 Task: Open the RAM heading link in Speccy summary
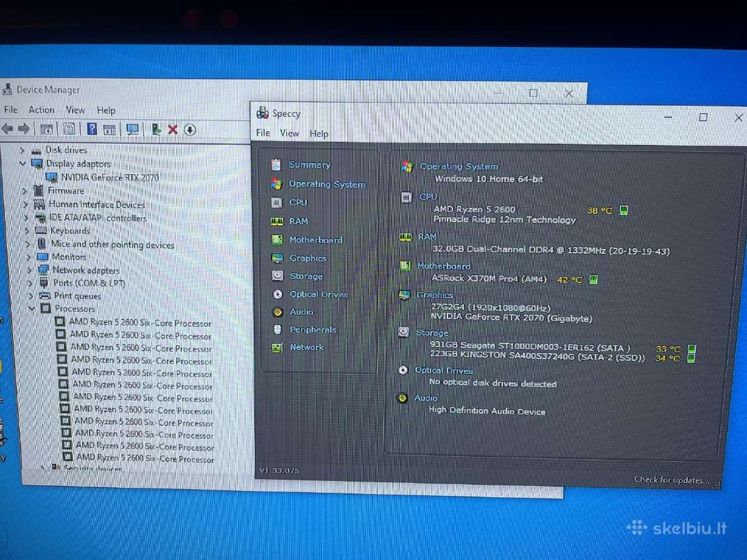click(427, 236)
